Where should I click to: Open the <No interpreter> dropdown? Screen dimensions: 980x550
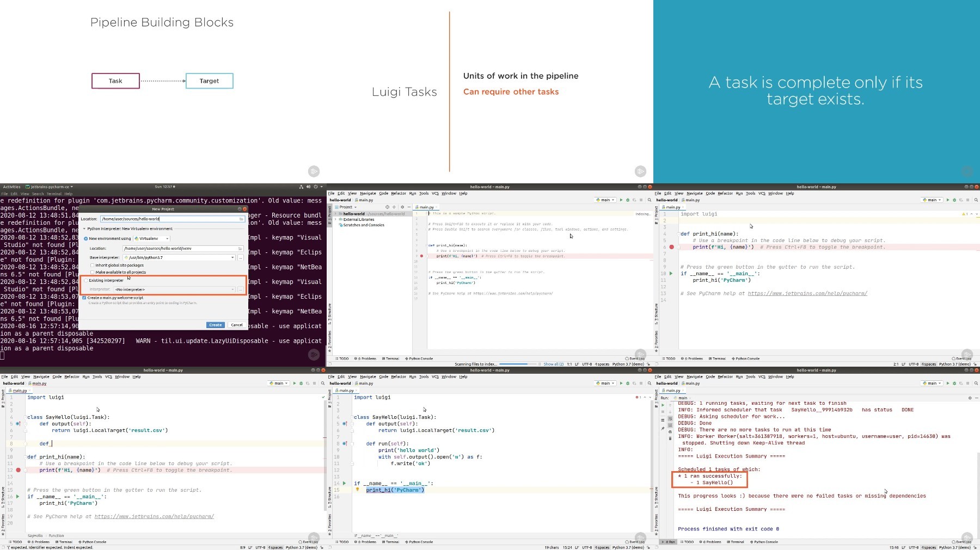[174, 289]
